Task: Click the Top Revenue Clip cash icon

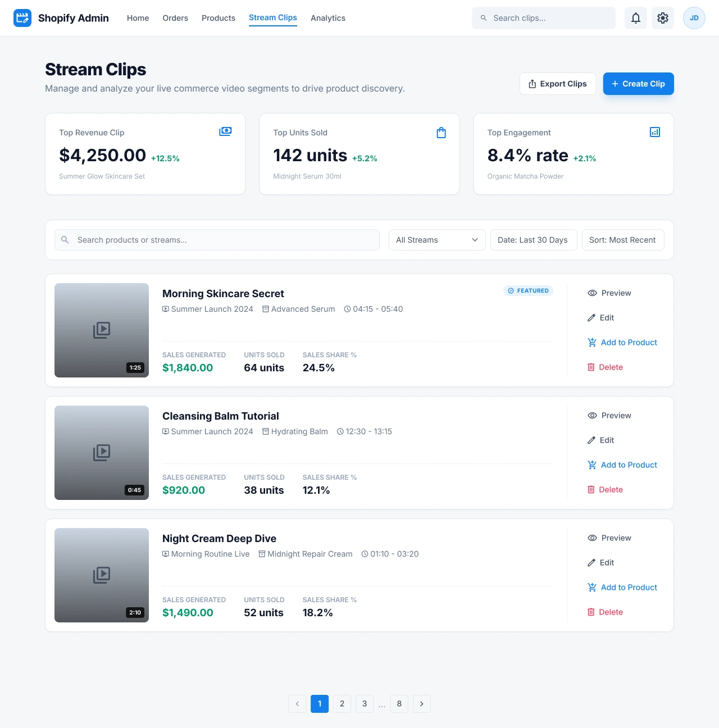Action: pos(225,131)
